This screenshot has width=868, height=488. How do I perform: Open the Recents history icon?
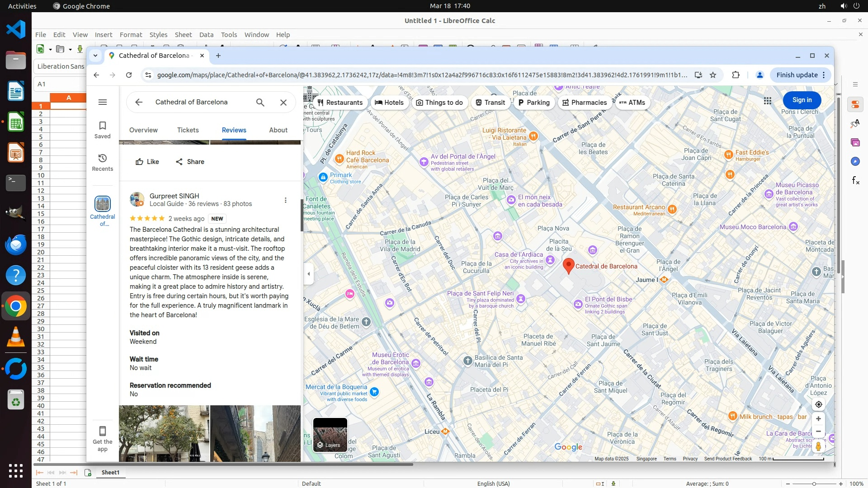click(103, 162)
